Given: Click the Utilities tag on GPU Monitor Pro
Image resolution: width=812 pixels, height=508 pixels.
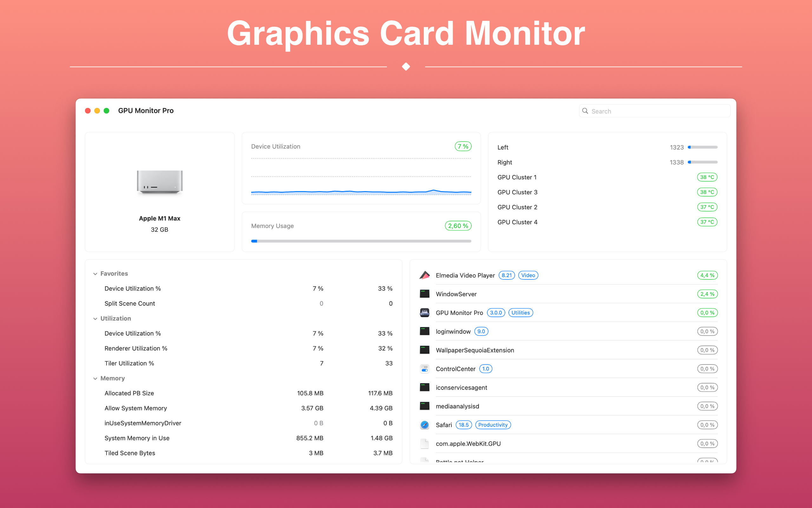Looking at the screenshot, I should (x=521, y=312).
